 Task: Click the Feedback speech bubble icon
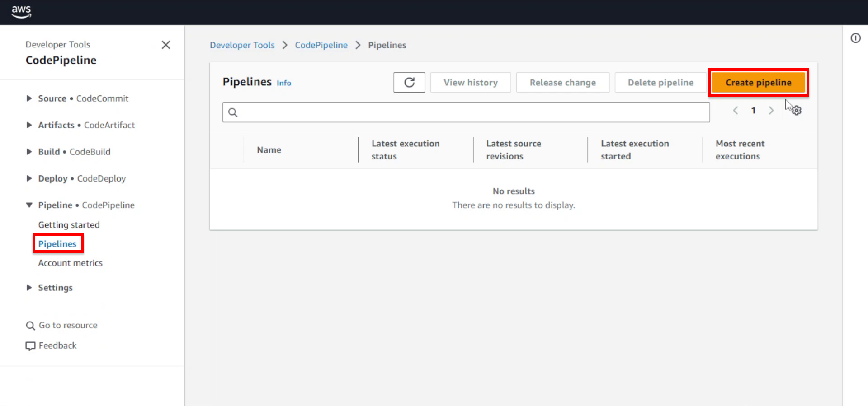tap(30, 346)
